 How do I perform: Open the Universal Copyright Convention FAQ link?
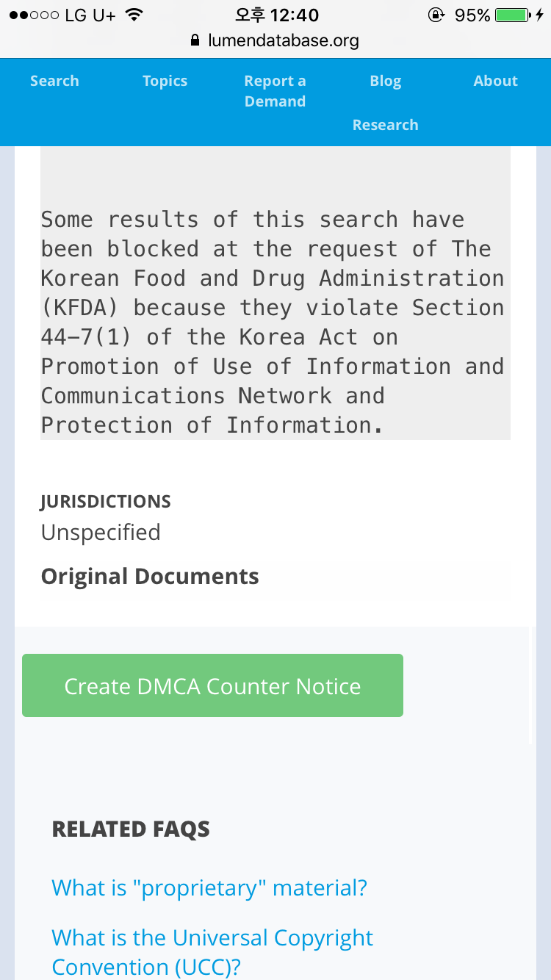tap(212, 952)
